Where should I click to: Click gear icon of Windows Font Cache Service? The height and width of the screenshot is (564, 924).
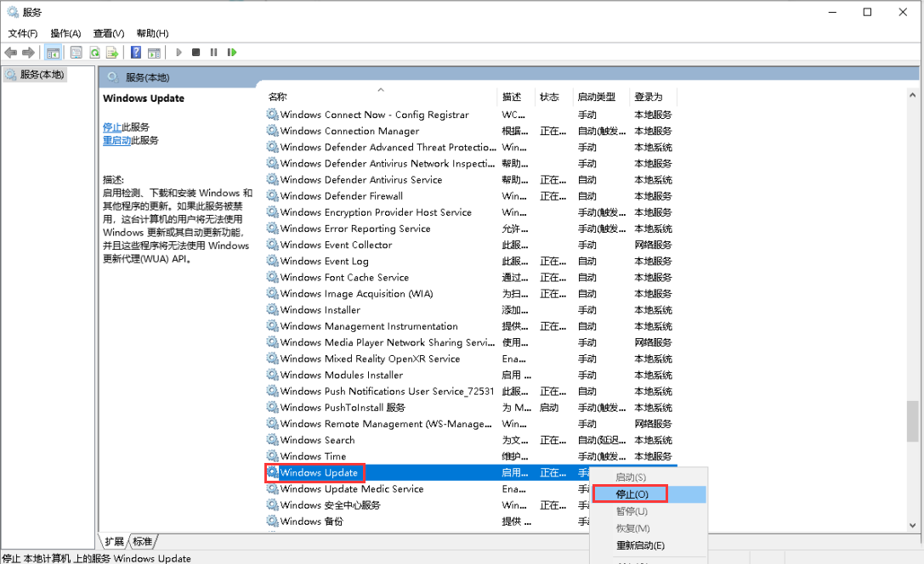(x=272, y=277)
